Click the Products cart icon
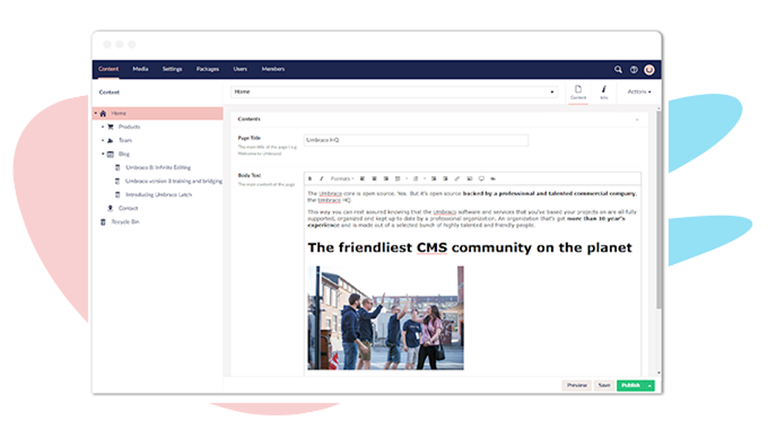The image size is (768, 429). point(110,127)
